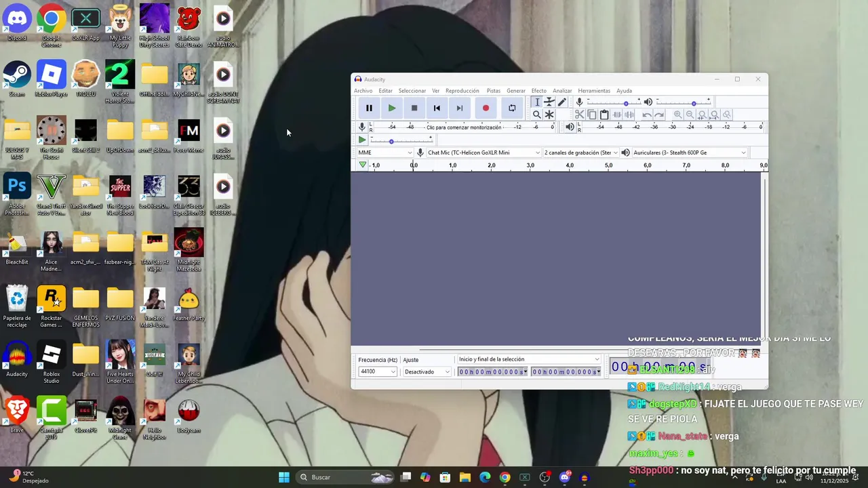Open the Herramientas menu

[x=594, y=91]
